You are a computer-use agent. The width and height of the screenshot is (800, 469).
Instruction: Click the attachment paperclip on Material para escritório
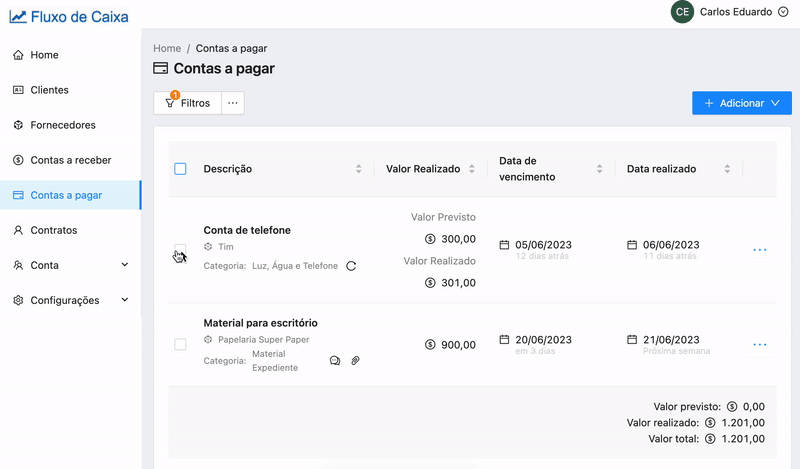pos(356,361)
